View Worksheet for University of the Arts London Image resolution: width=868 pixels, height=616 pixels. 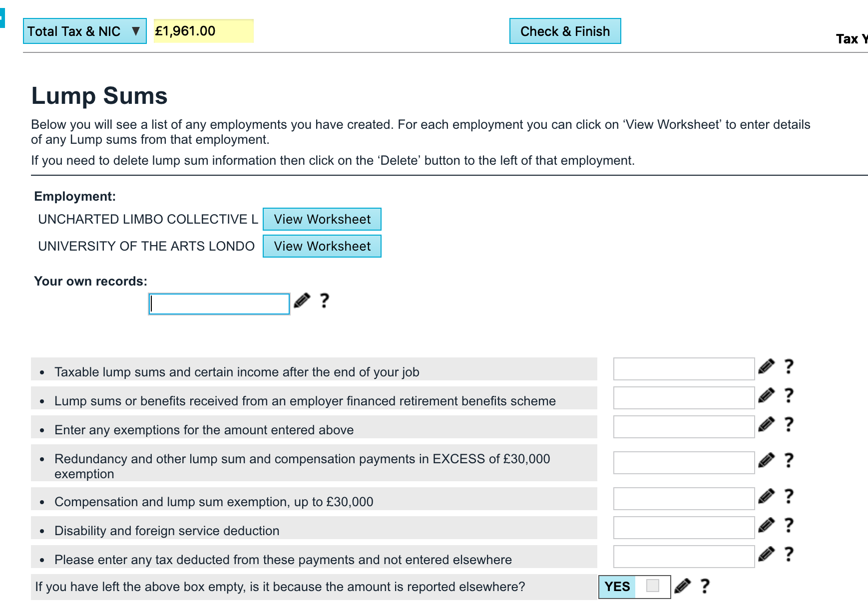[x=322, y=246]
